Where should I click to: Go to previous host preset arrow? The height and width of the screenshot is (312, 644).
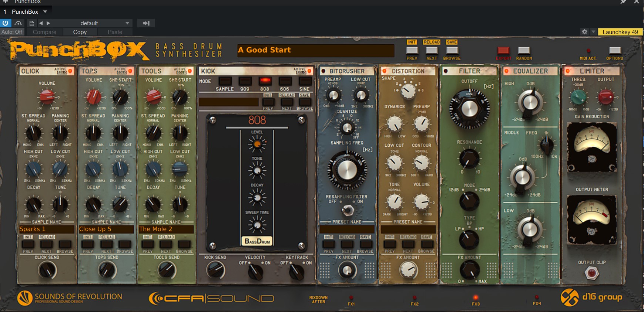pyautogui.click(x=41, y=23)
